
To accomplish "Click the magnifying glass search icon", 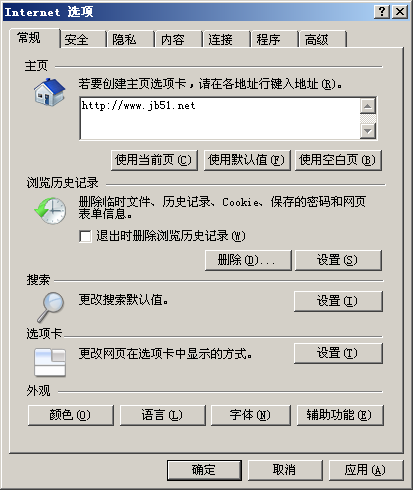I will [x=51, y=307].
